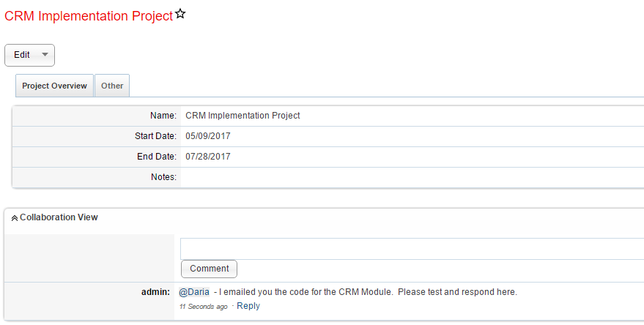Click the admin author label
The width and height of the screenshot is (644, 325).
[155, 292]
